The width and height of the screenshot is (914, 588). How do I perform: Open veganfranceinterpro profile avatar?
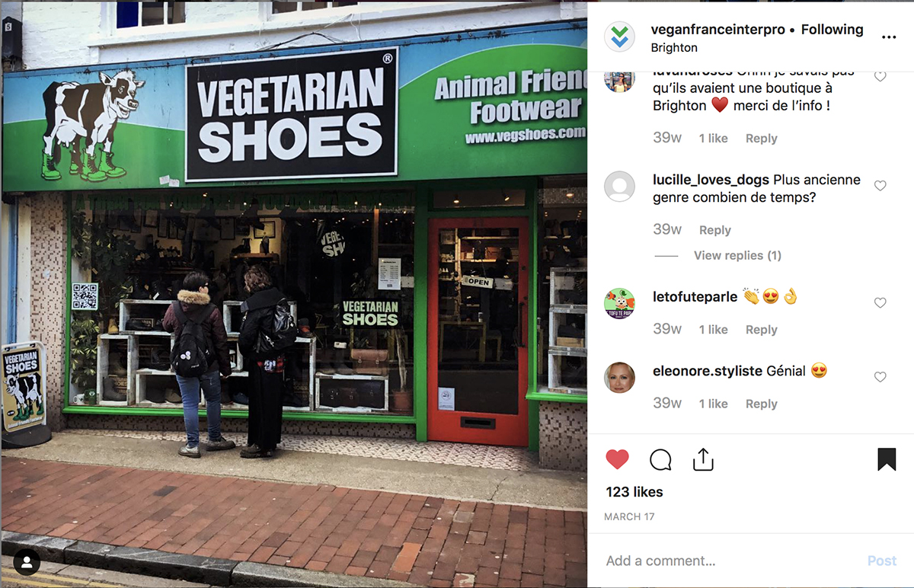coord(620,37)
